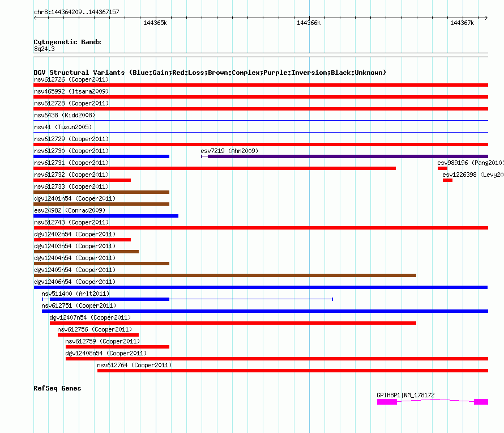Click the nsv6438 (Kidd2008) label

pyautogui.click(x=65, y=115)
